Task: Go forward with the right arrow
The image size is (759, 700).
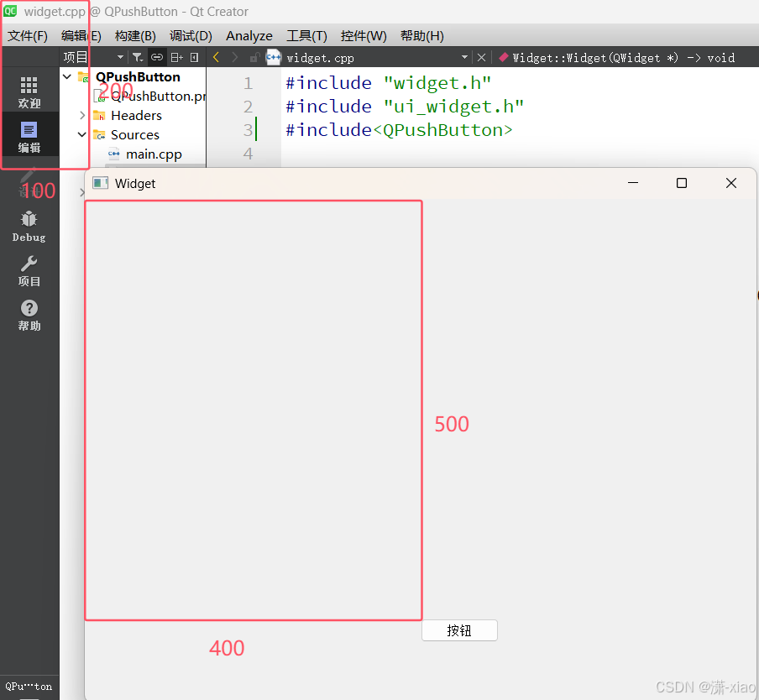Action: click(x=235, y=58)
